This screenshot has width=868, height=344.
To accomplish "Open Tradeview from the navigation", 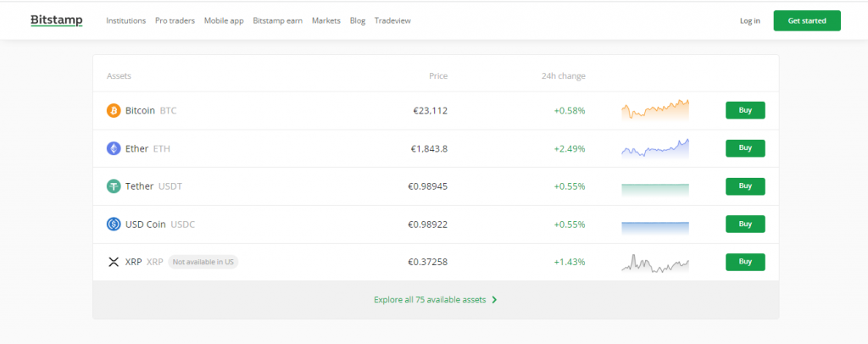I will coord(392,21).
